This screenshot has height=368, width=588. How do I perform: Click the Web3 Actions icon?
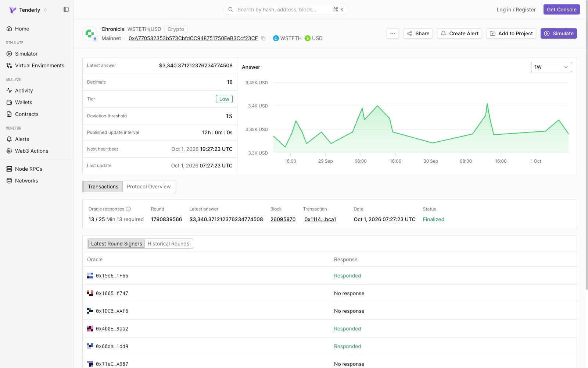tap(9, 151)
